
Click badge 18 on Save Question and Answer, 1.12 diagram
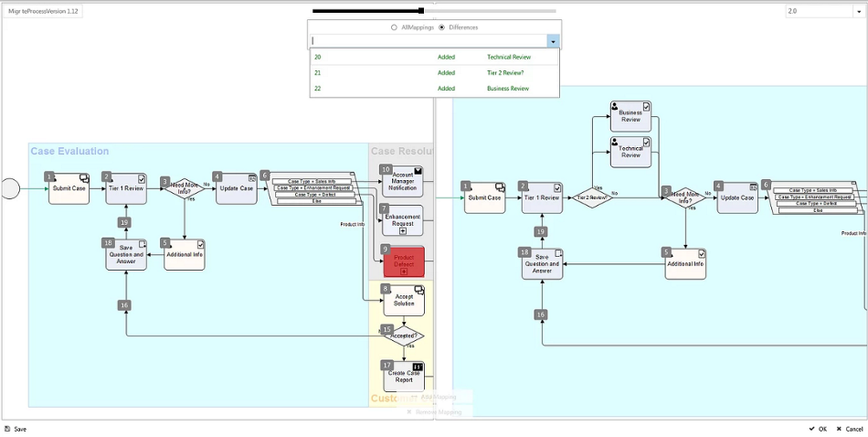108,243
